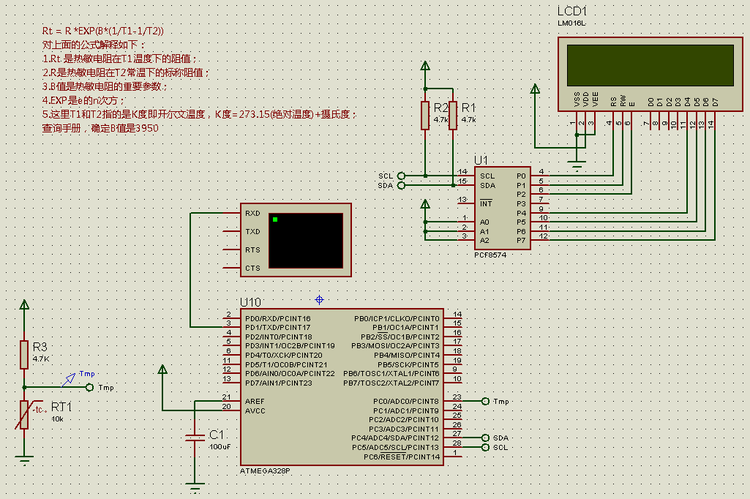Click the Tmp terminal at PC0 pin

pyautogui.click(x=486, y=401)
